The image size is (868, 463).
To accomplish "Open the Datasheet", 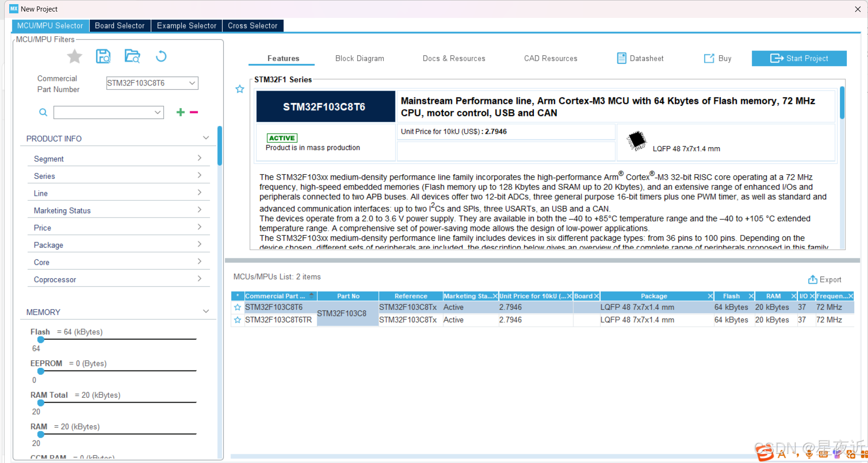I will tap(640, 58).
